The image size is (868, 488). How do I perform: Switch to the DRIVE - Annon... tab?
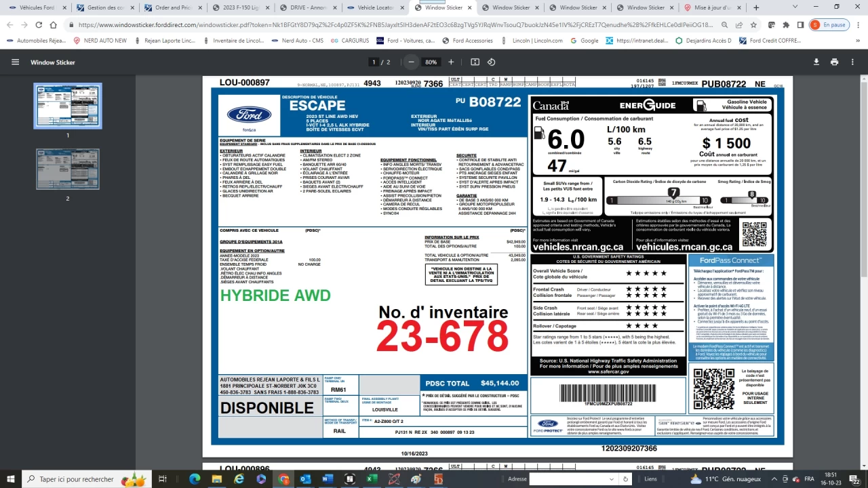307,7
